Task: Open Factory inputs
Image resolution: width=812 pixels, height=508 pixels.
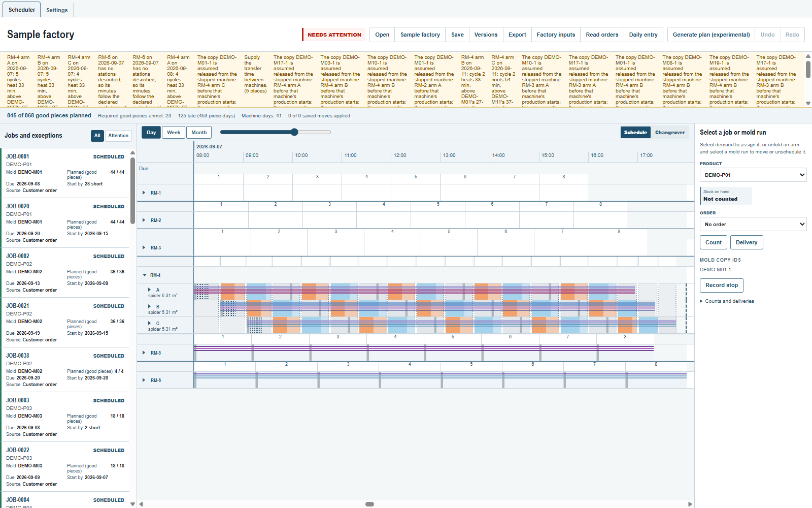Action: click(x=556, y=35)
